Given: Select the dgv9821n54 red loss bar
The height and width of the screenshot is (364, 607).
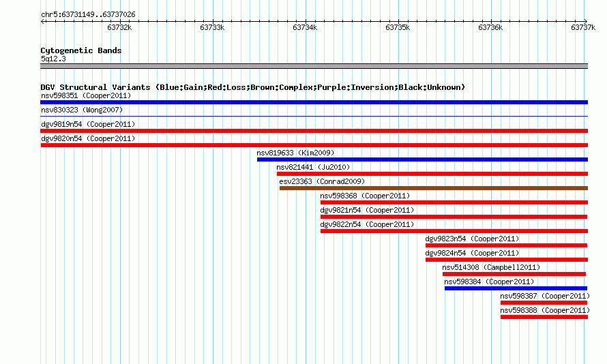Looking at the screenshot, I should pos(454,217).
